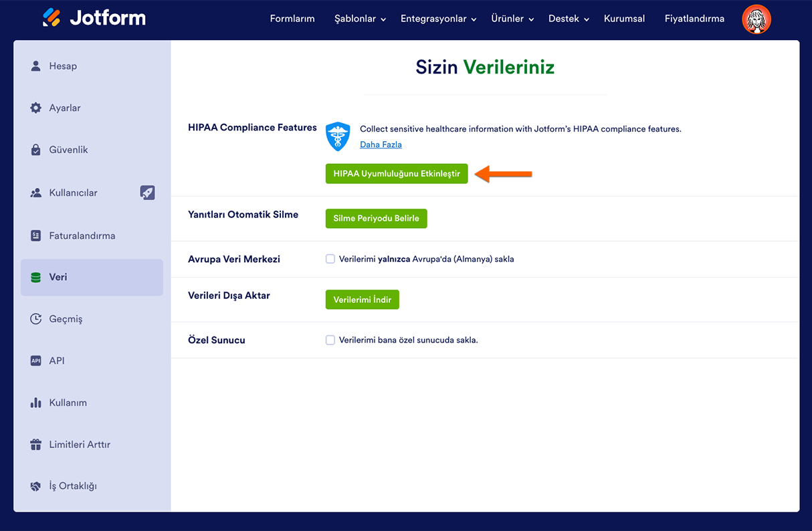This screenshot has width=812, height=531.
Task: Select the Veri sidebar section
Action: (92, 277)
